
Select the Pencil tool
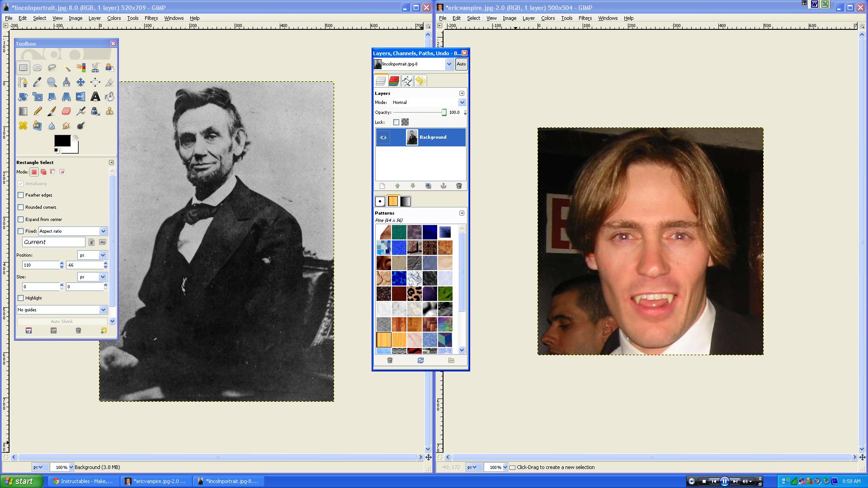coord(38,111)
